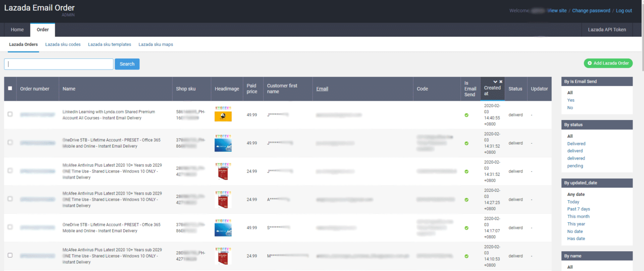Click the Search button
644x271 pixels.
(127, 64)
